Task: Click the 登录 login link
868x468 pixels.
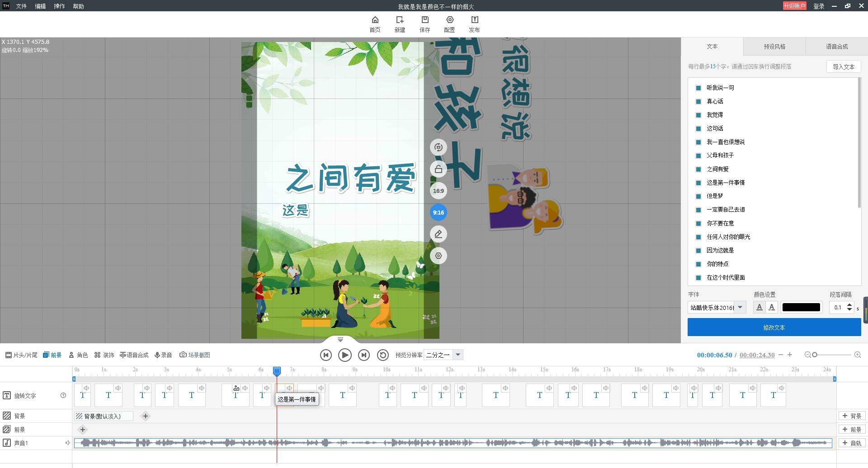Action: pyautogui.click(x=819, y=6)
